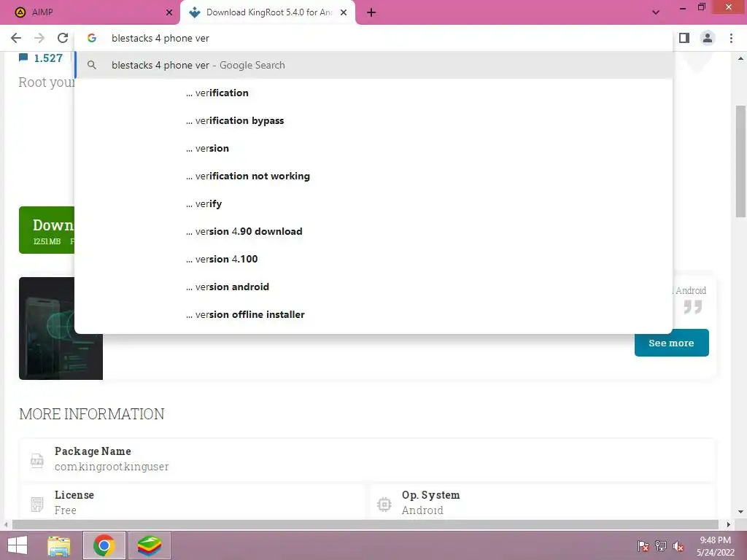Image resolution: width=747 pixels, height=560 pixels.
Task: Click the Chrome taskbar icon
Action: click(x=104, y=545)
